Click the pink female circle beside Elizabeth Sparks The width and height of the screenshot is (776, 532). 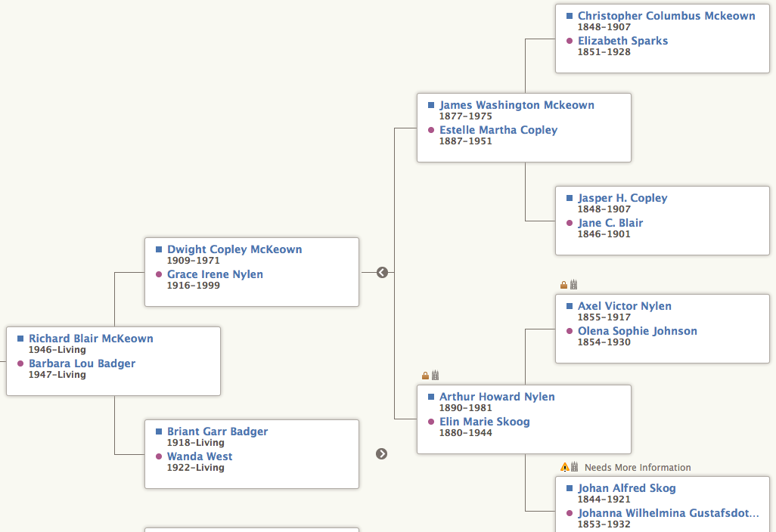[x=569, y=41]
